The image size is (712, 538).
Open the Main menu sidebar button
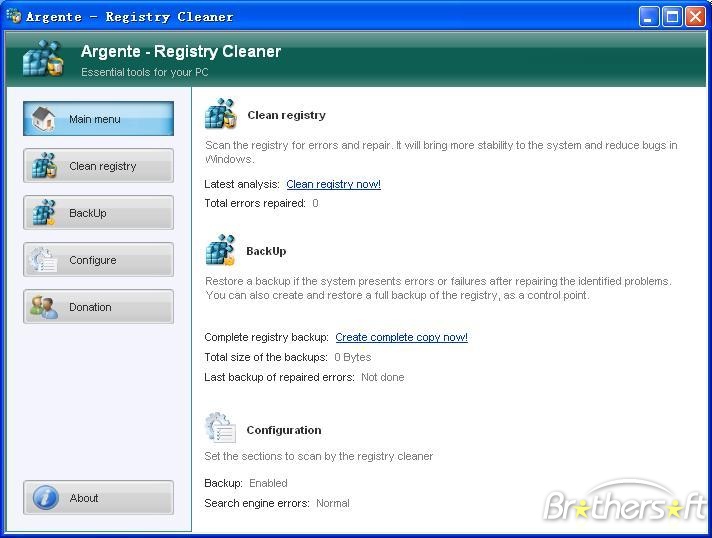pyautogui.click(x=99, y=118)
